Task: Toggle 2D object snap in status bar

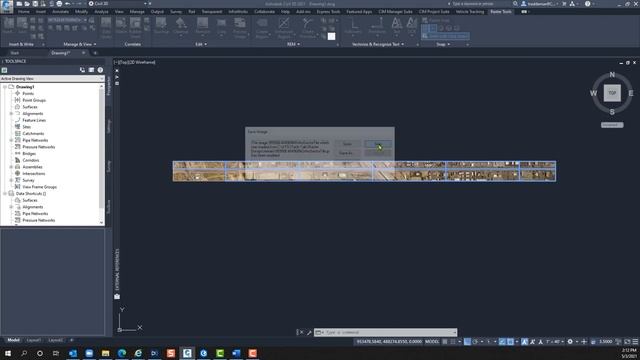Action: (x=510, y=342)
